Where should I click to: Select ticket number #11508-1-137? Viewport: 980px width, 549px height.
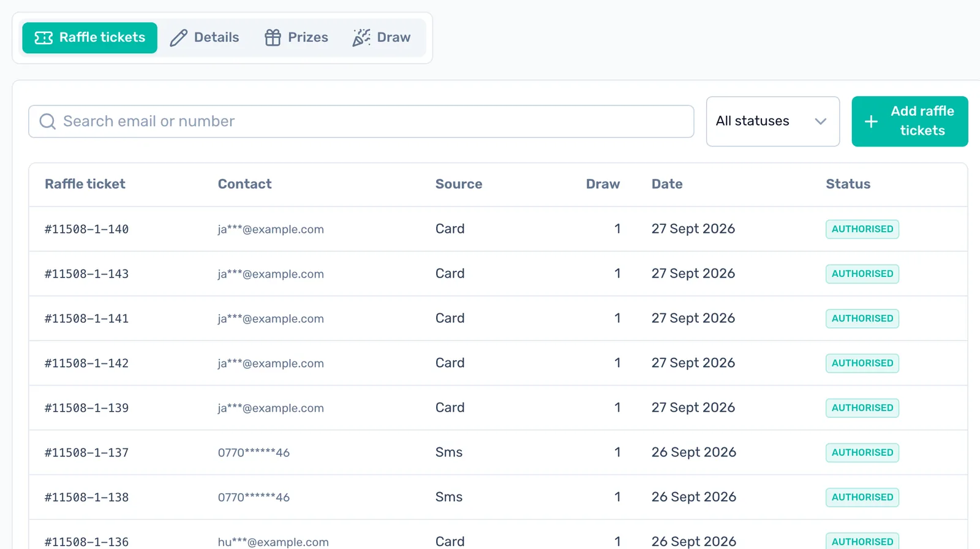pyautogui.click(x=86, y=453)
